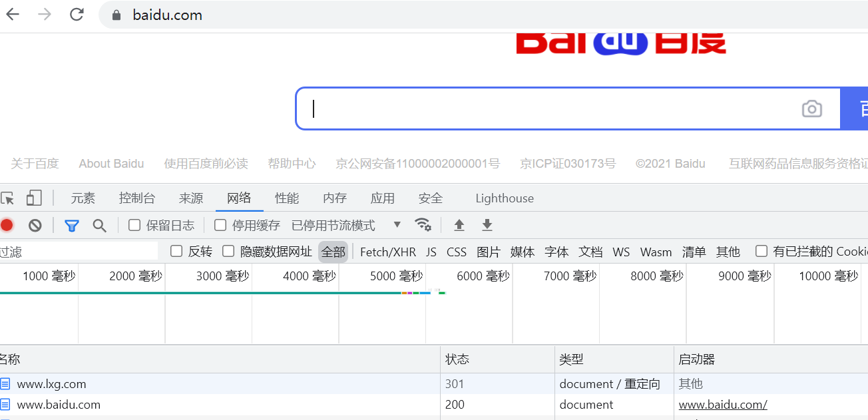Open the About Baidu footer link
The width and height of the screenshot is (868, 420).
[111, 163]
